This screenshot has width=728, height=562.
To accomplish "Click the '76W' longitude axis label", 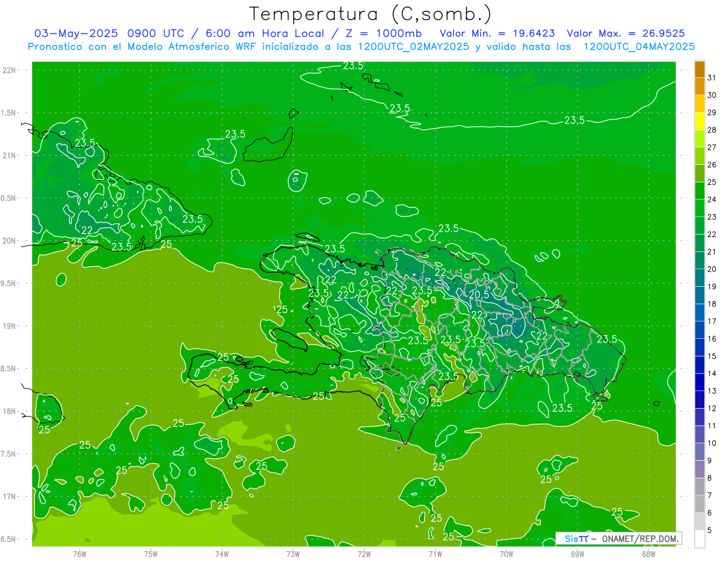I will click(79, 554).
